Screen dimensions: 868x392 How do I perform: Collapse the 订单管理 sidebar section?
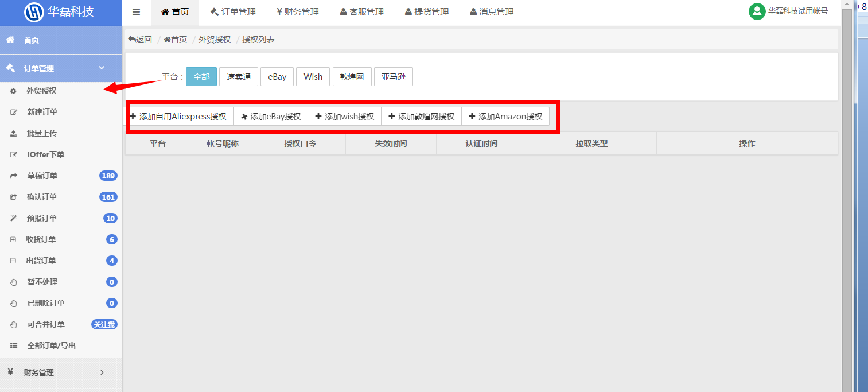pyautogui.click(x=102, y=68)
